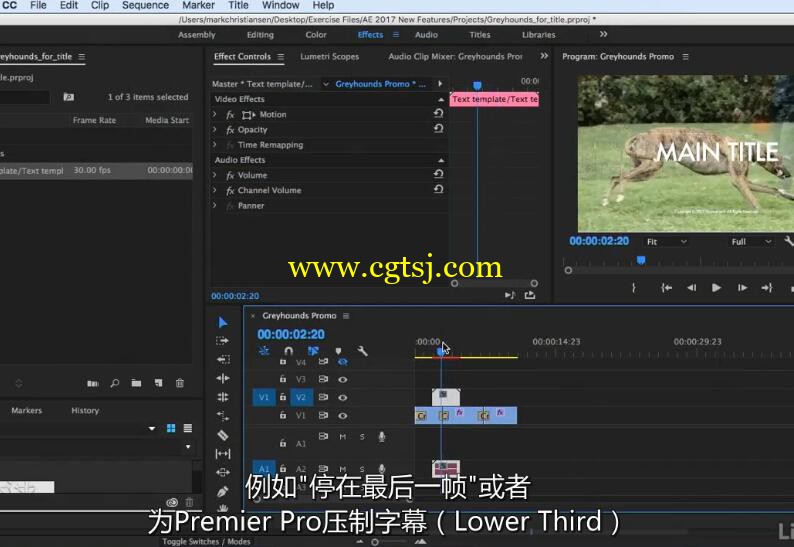Open the File menu
794x547 pixels.
(38, 6)
